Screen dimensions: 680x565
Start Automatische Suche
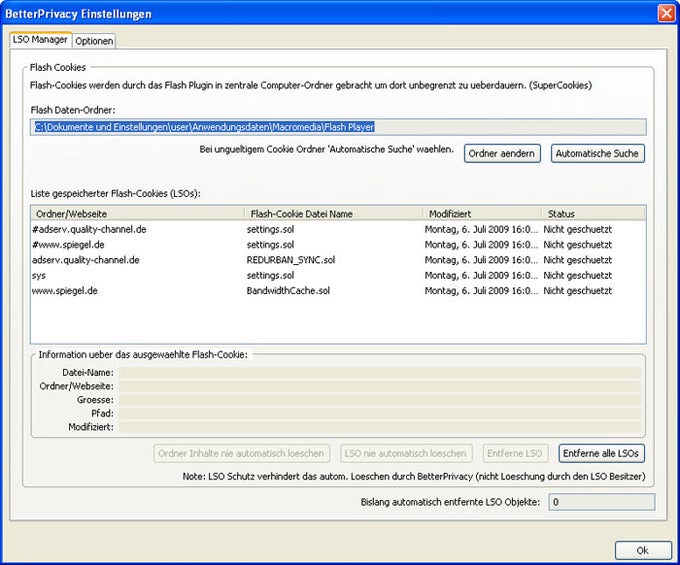(x=597, y=153)
